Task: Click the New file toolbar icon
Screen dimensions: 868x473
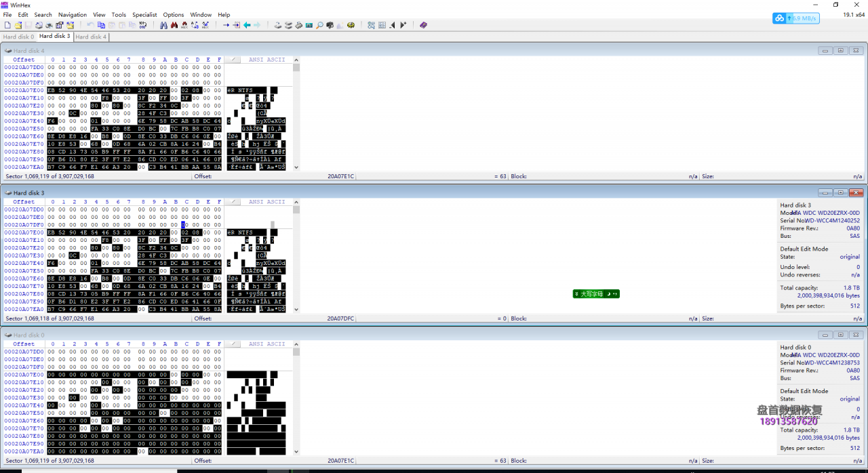Action: click(x=7, y=25)
